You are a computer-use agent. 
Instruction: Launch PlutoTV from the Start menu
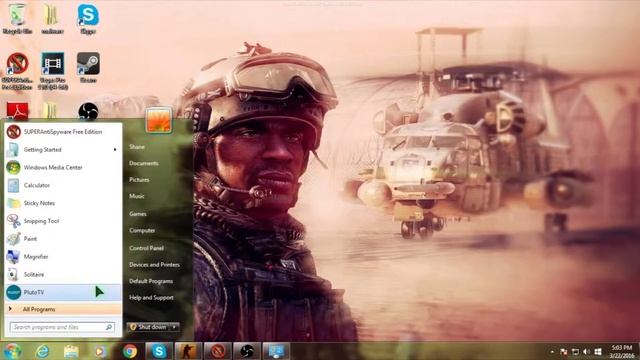63,292
